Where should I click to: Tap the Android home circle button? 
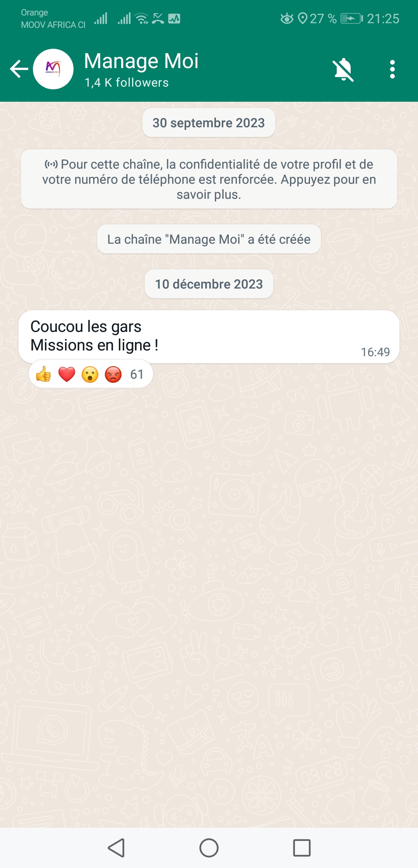209,848
